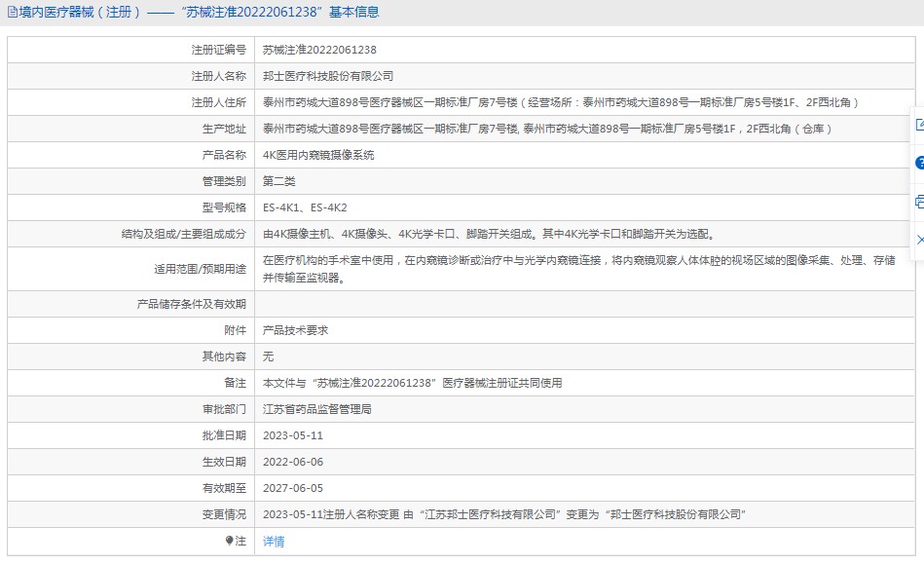Click the 生效日期 label
Screen dimensions: 924x564
click(x=224, y=462)
